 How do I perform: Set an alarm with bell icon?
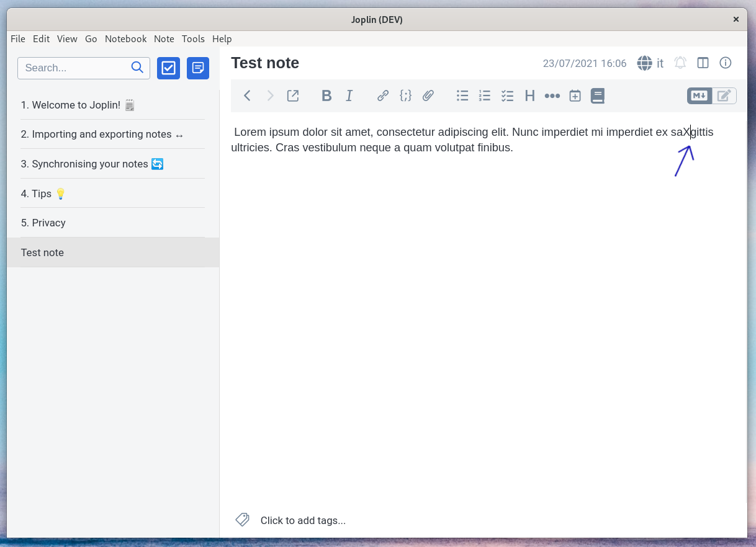tap(680, 63)
